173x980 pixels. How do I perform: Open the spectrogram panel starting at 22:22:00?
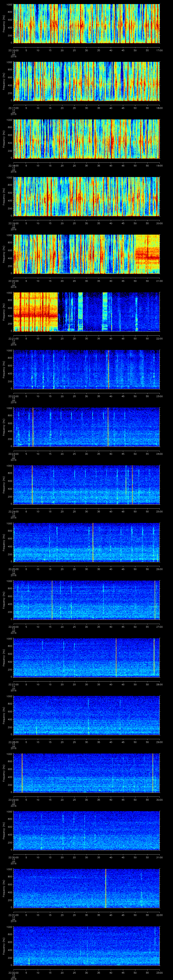(x=87, y=369)
